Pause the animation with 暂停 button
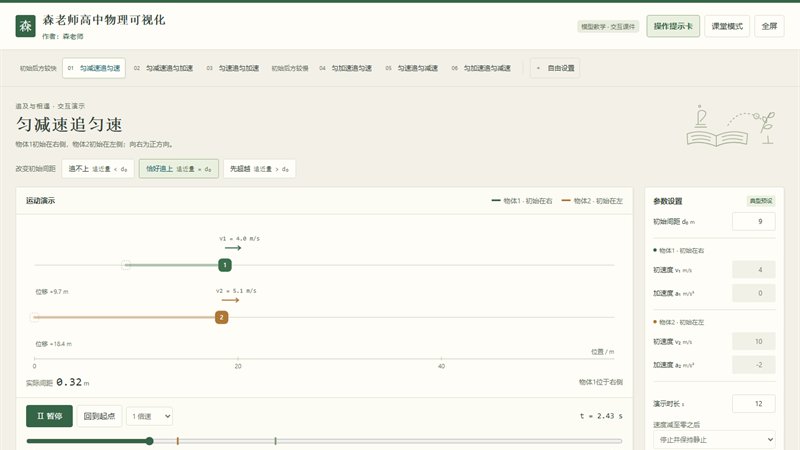 click(49, 416)
